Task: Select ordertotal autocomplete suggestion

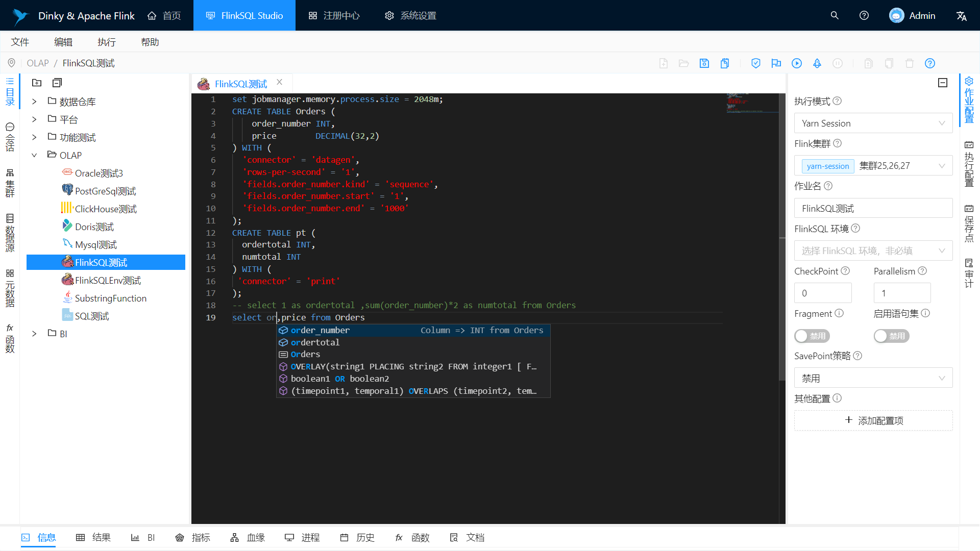Action: [x=413, y=342]
